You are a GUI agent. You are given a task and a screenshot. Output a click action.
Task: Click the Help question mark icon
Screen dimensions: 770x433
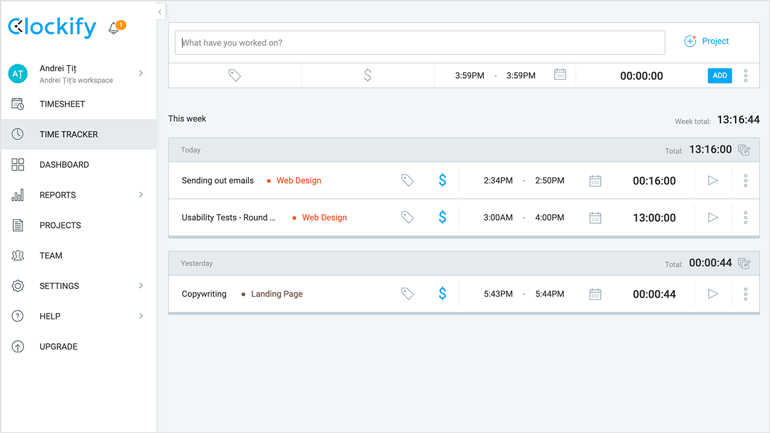click(x=18, y=316)
